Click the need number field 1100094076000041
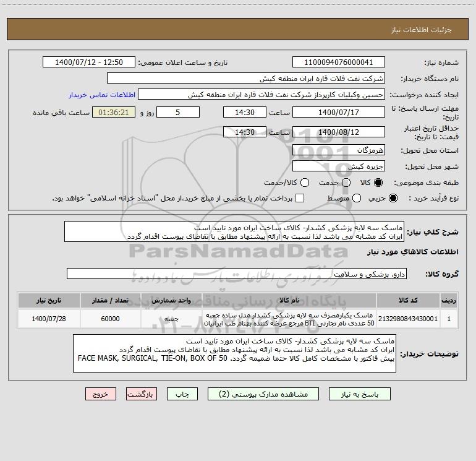The height and width of the screenshot is (461, 476). 339,62
